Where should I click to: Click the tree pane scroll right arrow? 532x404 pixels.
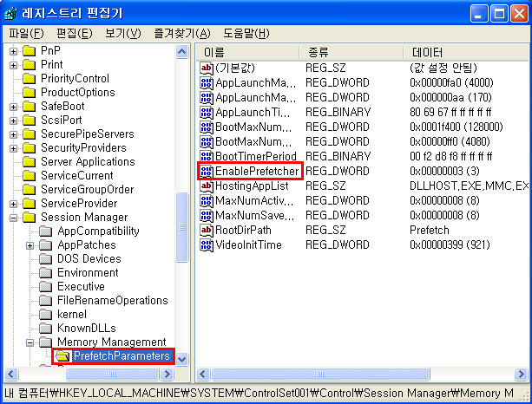click(167, 375)
